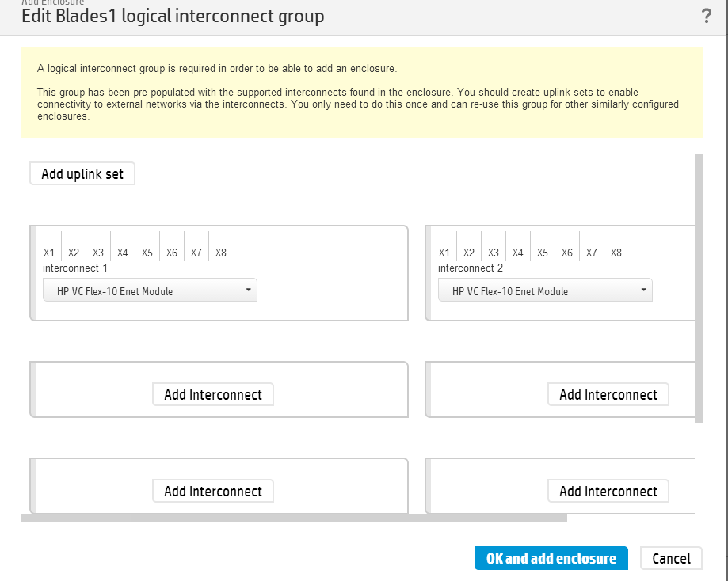
Task: Expand interconnect 2 module type dropdown
Action: 545,291
